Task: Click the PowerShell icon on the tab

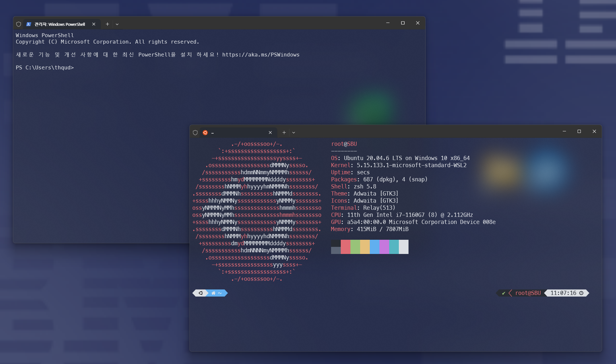Action: [29, 24]
